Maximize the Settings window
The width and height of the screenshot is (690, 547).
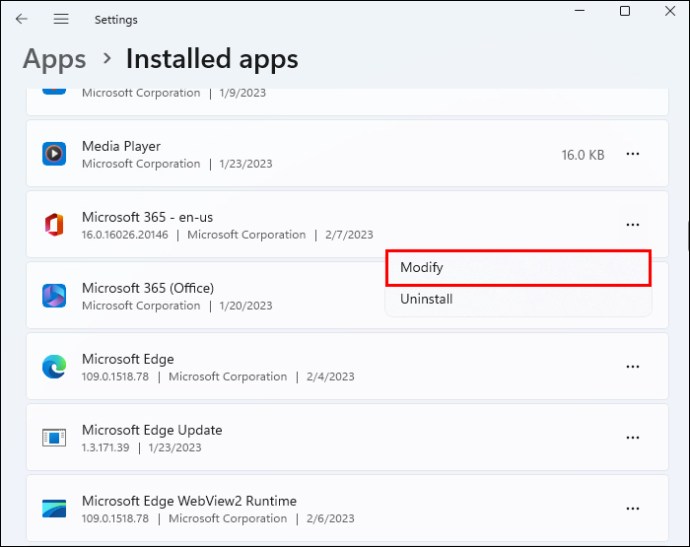tap(625, 12)
